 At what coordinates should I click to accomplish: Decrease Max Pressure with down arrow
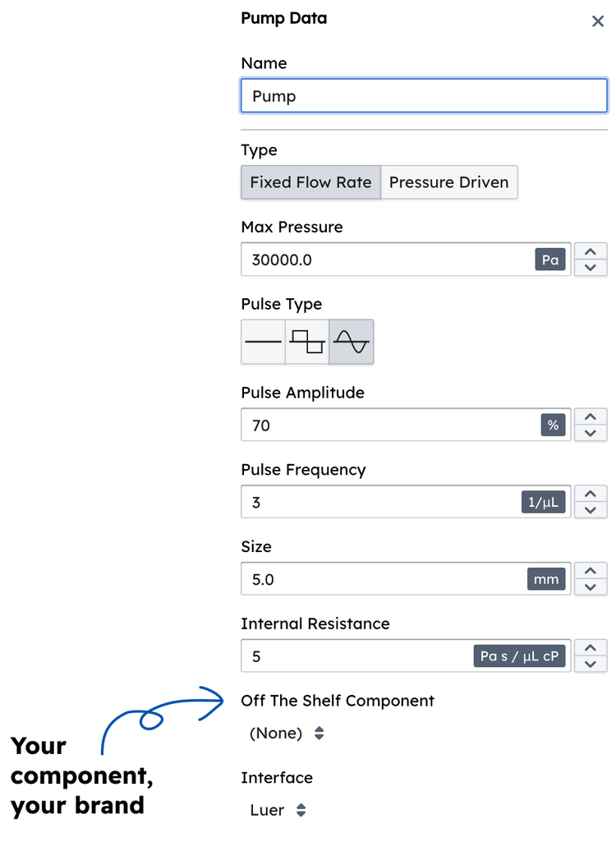590,268
